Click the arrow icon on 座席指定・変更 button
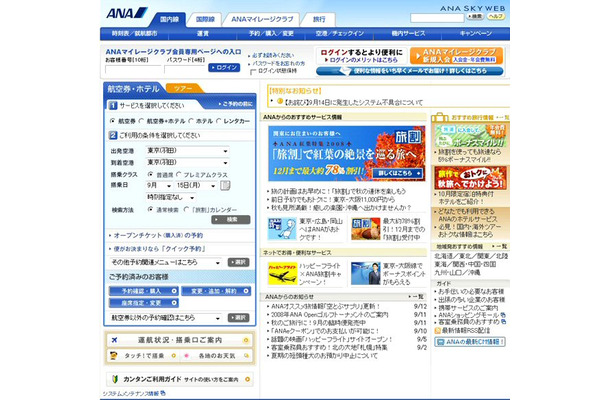Viewport: 610px width, 400px height. click(174, 303)
